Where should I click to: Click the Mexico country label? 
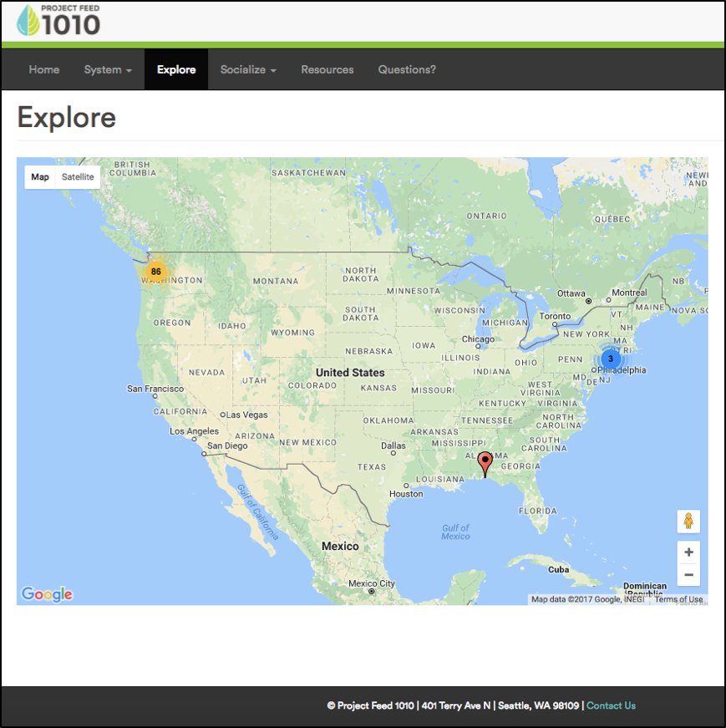(340, 547)
